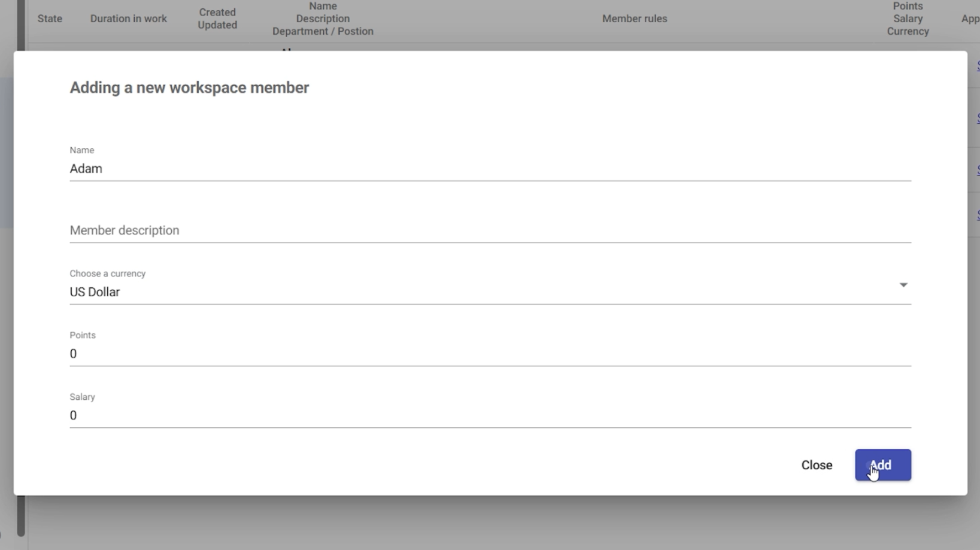Click the Created Updated column header
The width and height of the screenshot is (980, 550).
pyautogui.click(x=217, y=19)
